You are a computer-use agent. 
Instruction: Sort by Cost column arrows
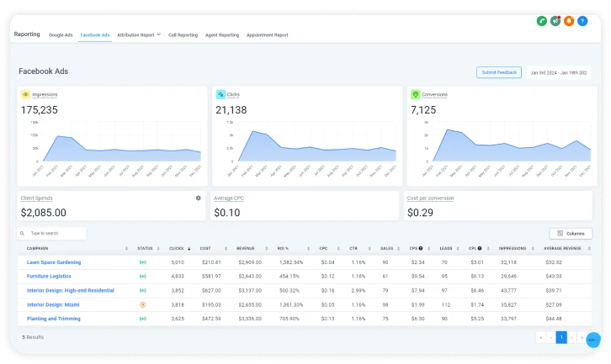point(226,248)
